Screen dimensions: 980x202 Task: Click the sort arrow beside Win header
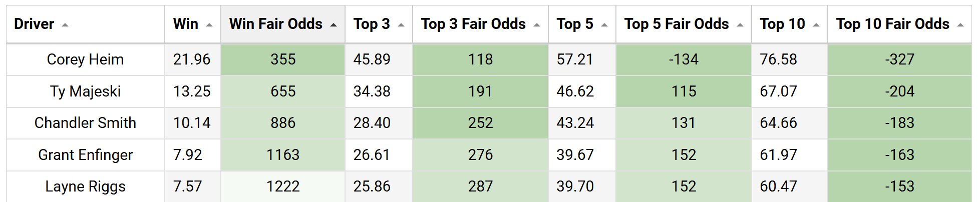click(x=209, y=25)
